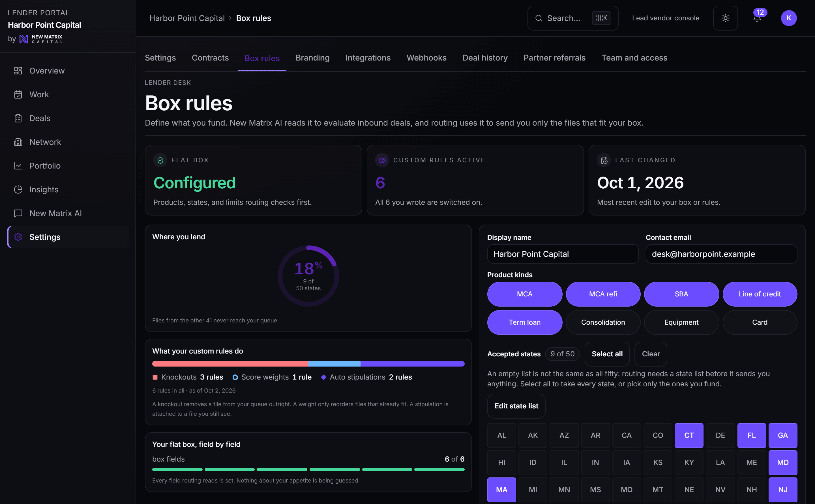Image resolution: width=815 pixels, height=504 pixels.
Task: Click the Insights pie icon
Action: point(18,189)
